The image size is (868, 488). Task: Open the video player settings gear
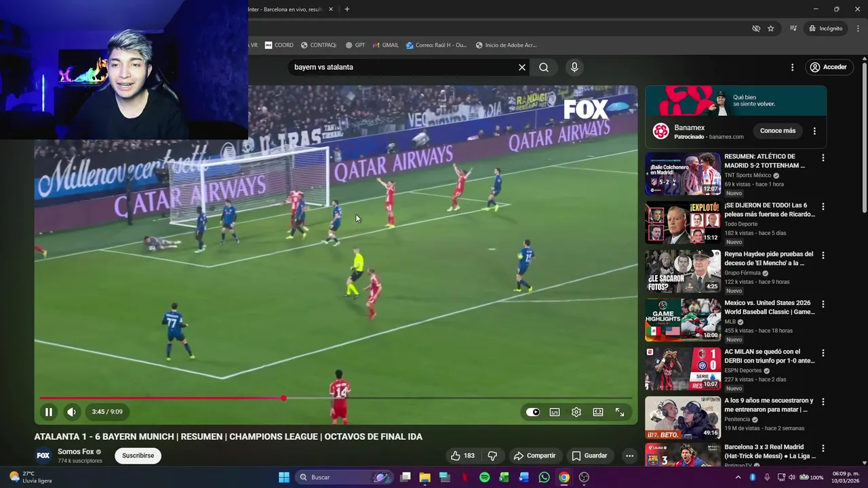[576, 412]
